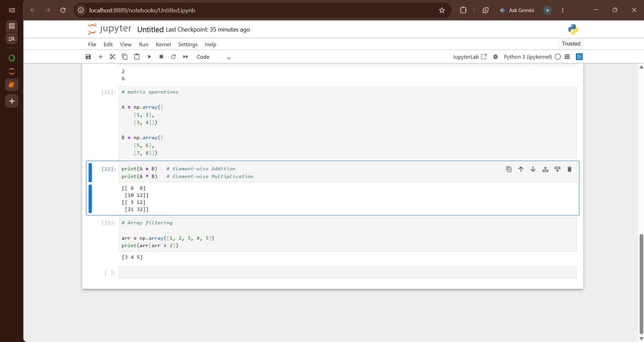Click Ask Gemini button
Viewport: 644px width, 342px height.
coord(517,10)
